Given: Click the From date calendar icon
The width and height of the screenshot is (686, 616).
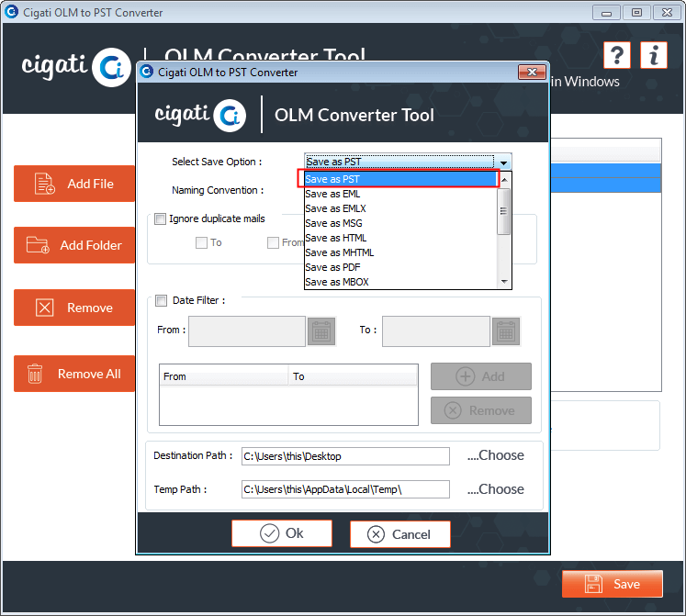Looking at the screenshot, I should pos(321,331).
